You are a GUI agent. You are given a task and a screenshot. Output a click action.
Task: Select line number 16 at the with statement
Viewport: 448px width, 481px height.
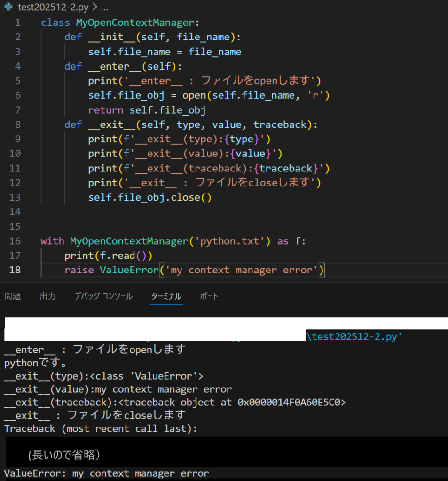15,241
